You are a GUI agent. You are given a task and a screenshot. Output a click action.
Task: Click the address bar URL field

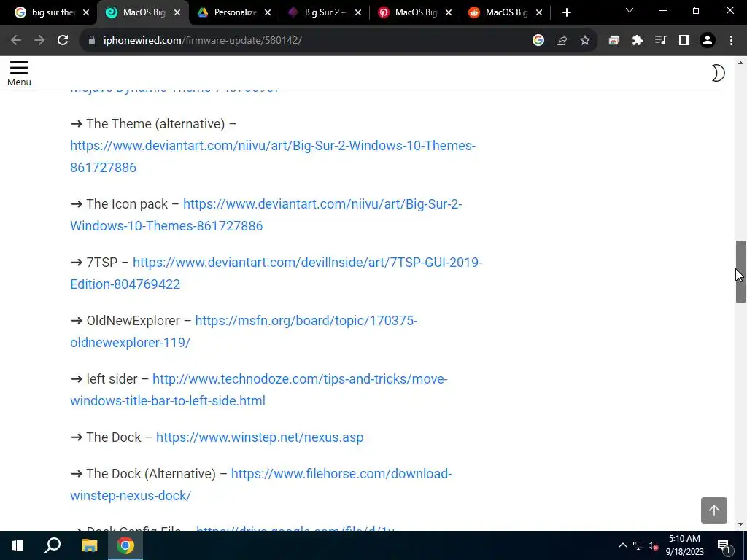(x=305, y=41)
